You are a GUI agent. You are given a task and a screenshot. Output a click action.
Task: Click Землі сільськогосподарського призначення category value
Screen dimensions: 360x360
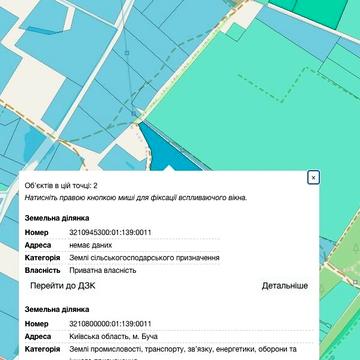click(x=144, y=258)
